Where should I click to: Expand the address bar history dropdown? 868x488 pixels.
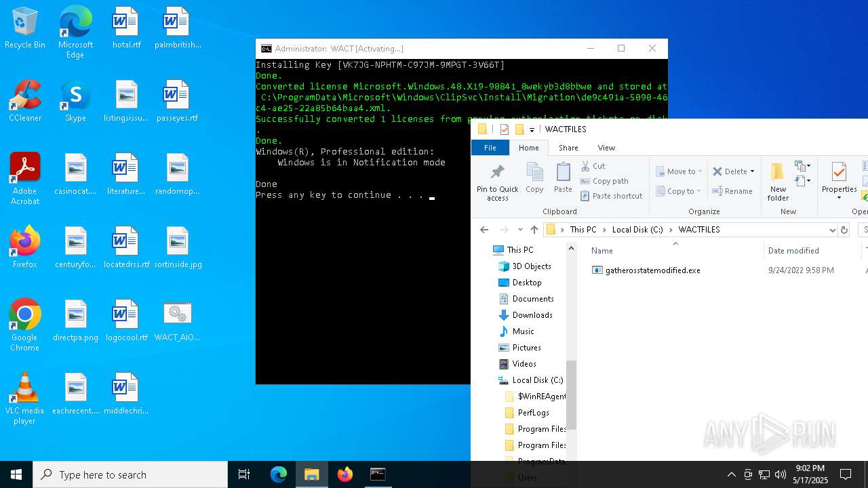pyautogui.click(x=832, y=230)
